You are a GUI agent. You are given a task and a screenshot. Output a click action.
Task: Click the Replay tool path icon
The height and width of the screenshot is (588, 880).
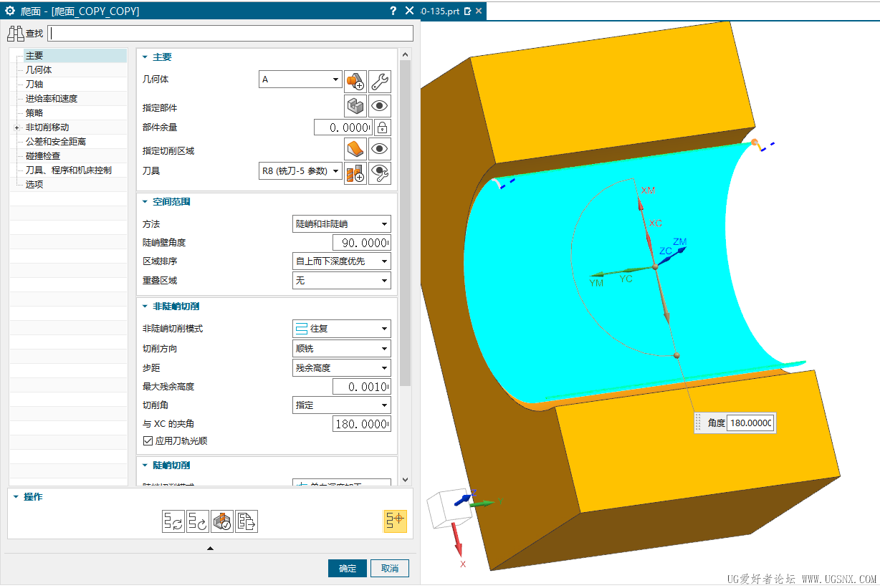(x=198, y=521)
